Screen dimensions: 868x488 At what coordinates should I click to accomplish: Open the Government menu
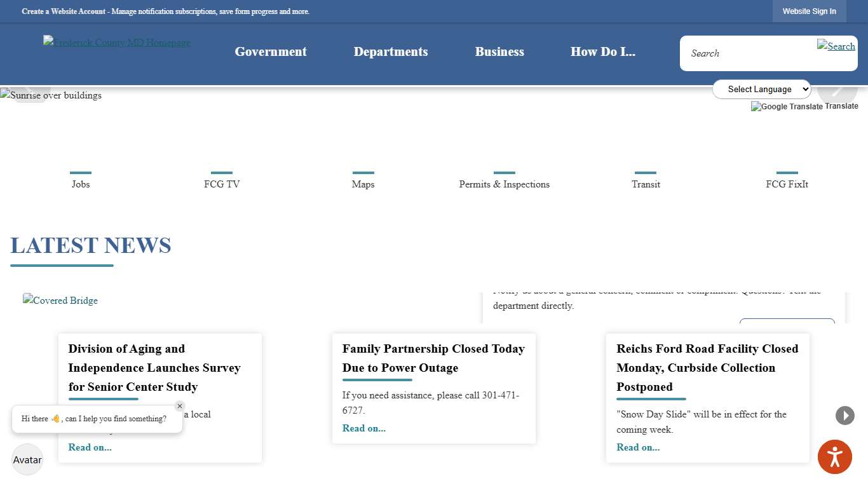271,52
